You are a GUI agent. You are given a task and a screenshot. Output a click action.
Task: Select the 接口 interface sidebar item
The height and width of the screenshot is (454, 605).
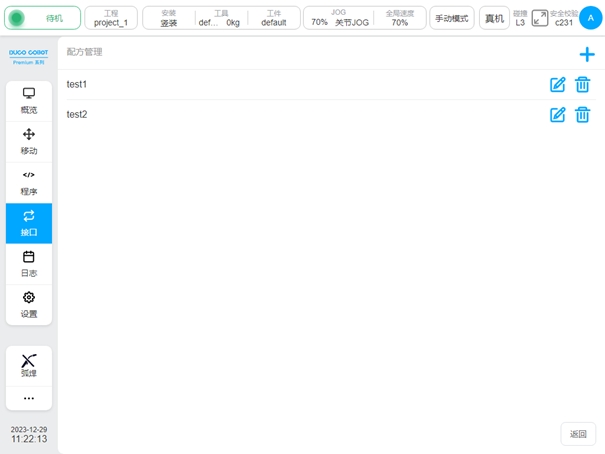point(29,223)
